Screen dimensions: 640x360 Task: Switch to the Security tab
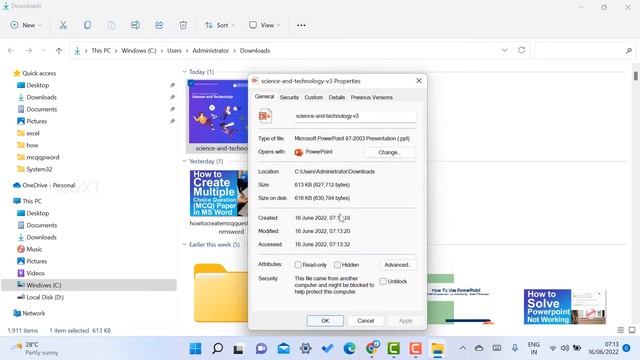pos(289,97)
